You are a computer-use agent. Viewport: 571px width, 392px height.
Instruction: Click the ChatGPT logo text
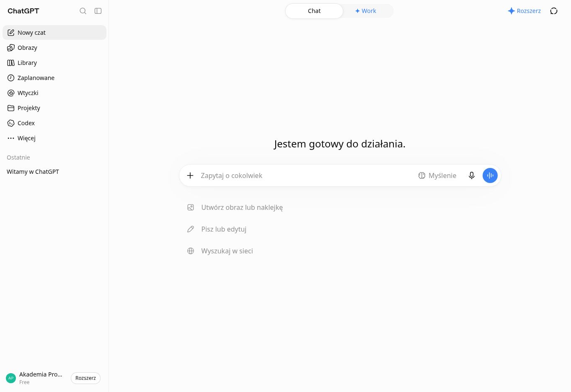(23, 11)
